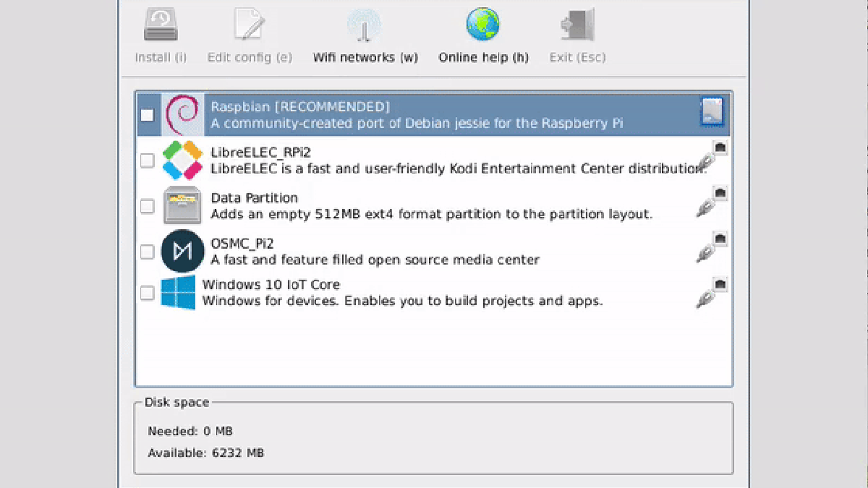Open Online help globe icon
Viewport: 868px width, 488px height.
click(x=482, y=24)
